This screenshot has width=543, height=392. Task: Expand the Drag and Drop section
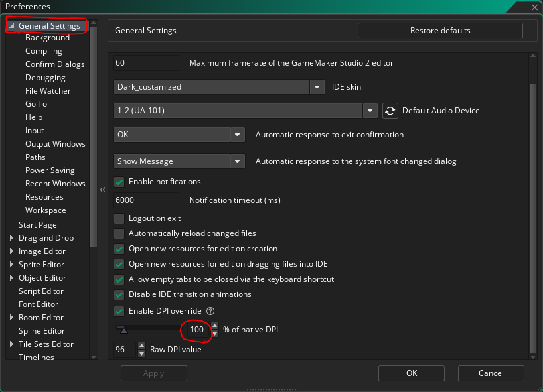click(x=11, y=238)
